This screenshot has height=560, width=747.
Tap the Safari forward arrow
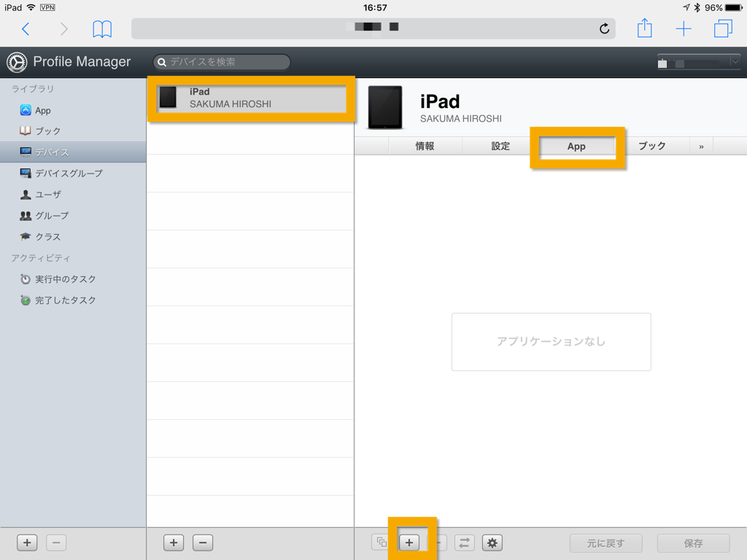click(x=64, y=29)
